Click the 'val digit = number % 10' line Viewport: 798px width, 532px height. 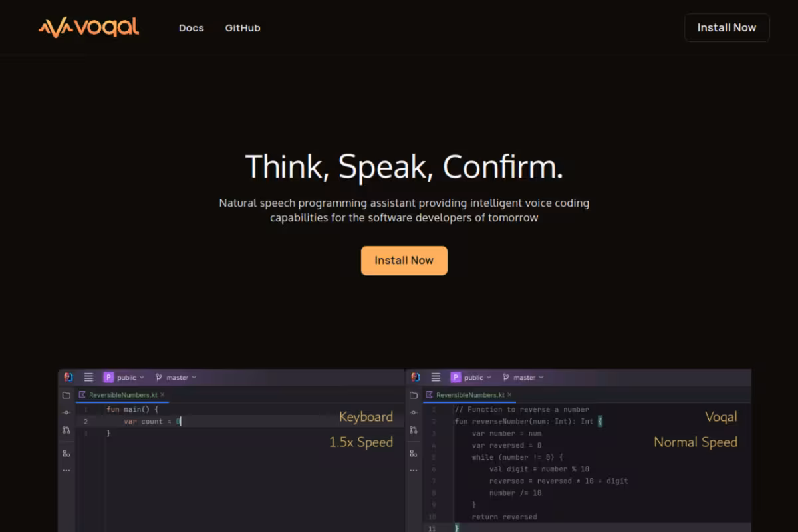click(539, 469)
